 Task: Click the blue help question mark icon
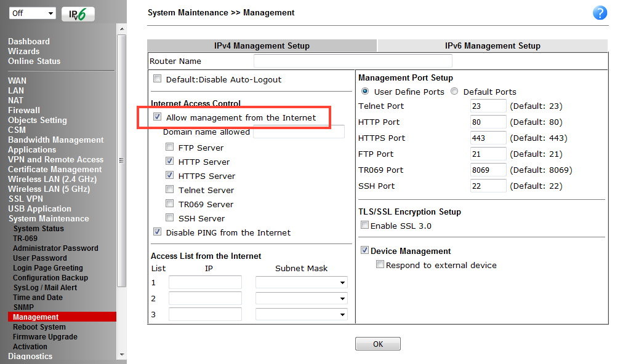coord(600,13)
